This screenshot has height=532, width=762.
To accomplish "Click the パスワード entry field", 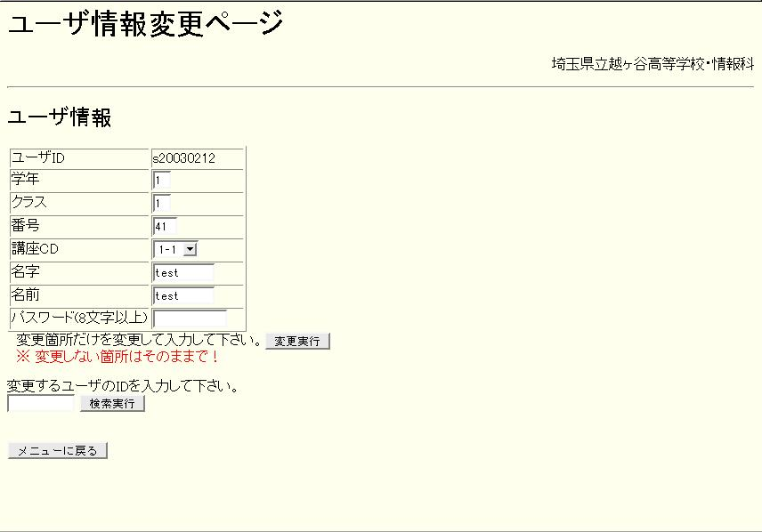I will pos(190,318).
